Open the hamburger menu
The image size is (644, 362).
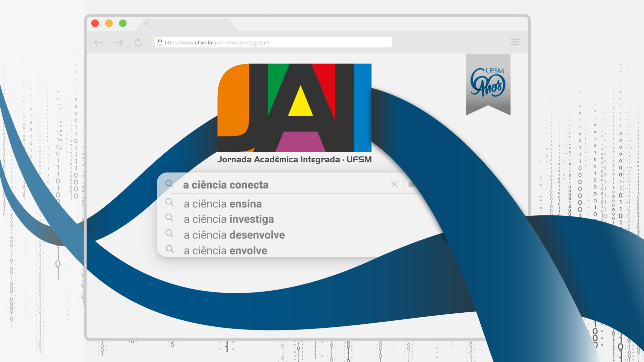[515, 42]
